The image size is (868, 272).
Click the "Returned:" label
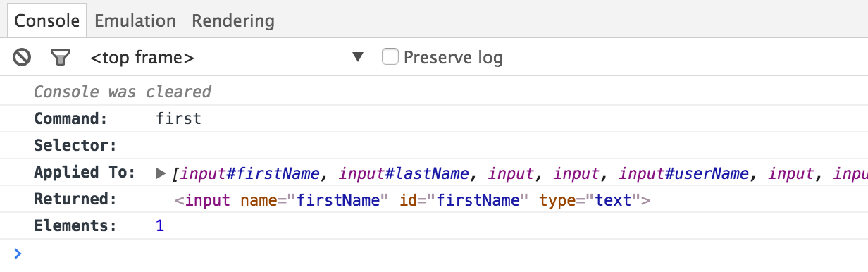click(x=75, y=199)
